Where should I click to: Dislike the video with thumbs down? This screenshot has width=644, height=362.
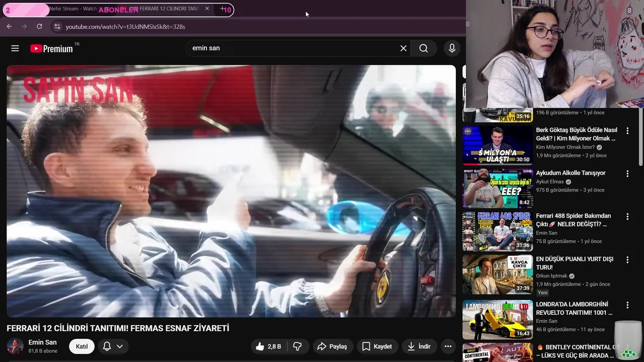(x=297, y=346)
